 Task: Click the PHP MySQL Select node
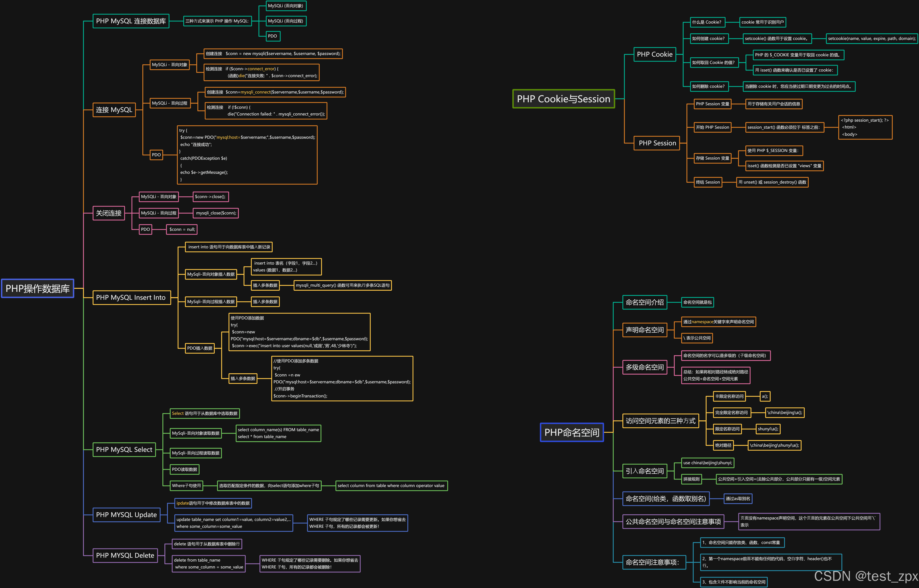[124, 449]
